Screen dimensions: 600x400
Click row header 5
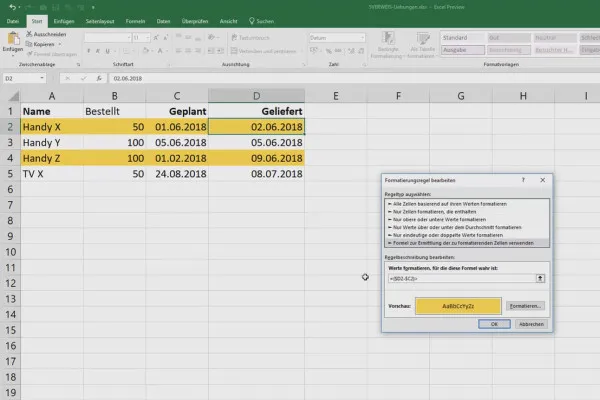coord(10,174)
